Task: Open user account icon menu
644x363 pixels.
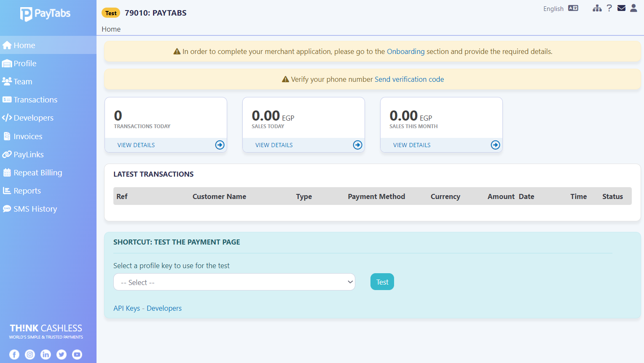Action: click(x=633, y=8)
